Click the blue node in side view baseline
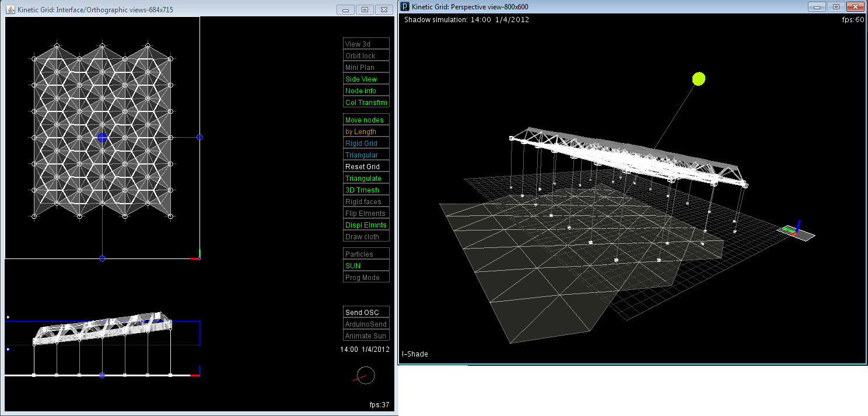The width and height of the screenshot is (868, 416). [x=102, y=375]
